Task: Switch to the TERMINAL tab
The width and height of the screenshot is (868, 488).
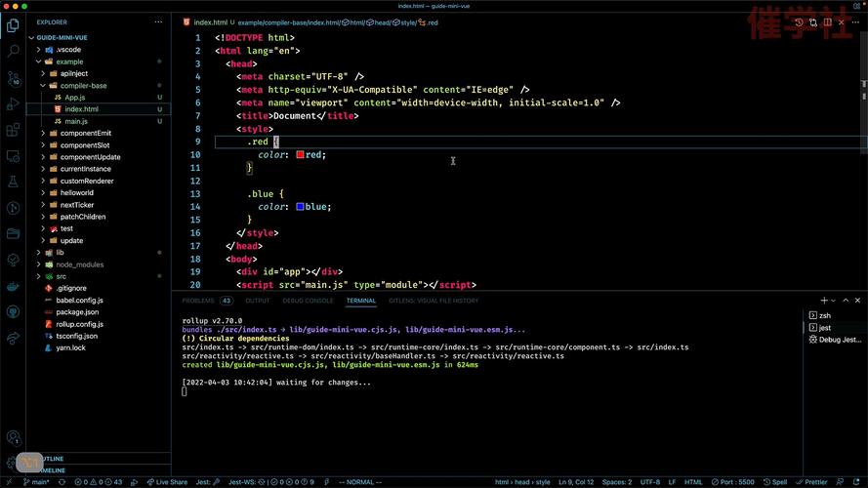Action: click(x=361, y=301)
